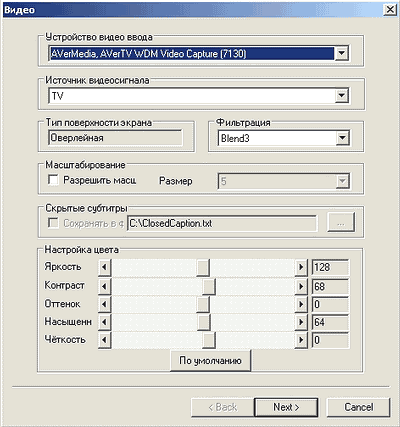Open the Источник видеосигнала TV dropdown
The width and height of the screenshot is (400, 427).
coord(341,96)
